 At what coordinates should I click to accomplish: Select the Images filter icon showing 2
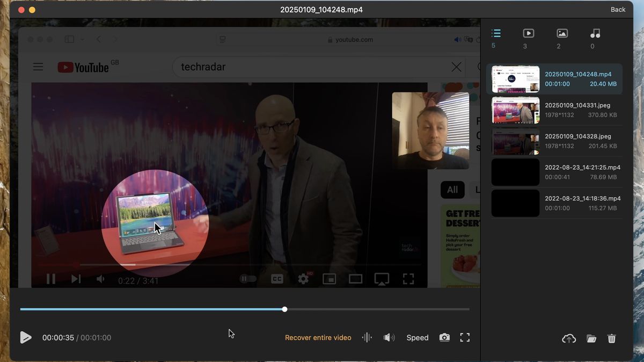(561, 33)
